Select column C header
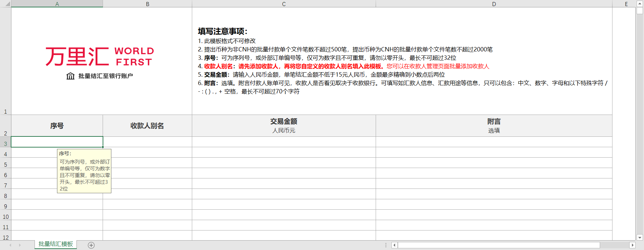This screenshot has height=250, width=644. click(284, 4)
